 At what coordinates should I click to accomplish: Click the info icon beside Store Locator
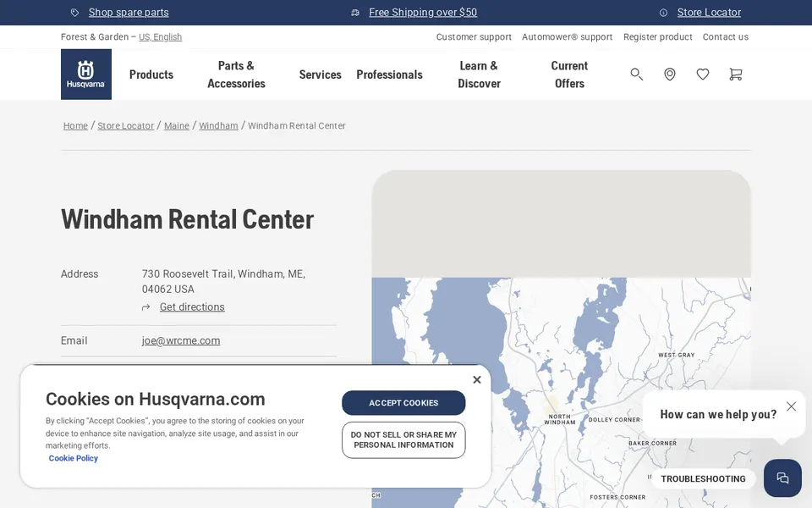663,13
